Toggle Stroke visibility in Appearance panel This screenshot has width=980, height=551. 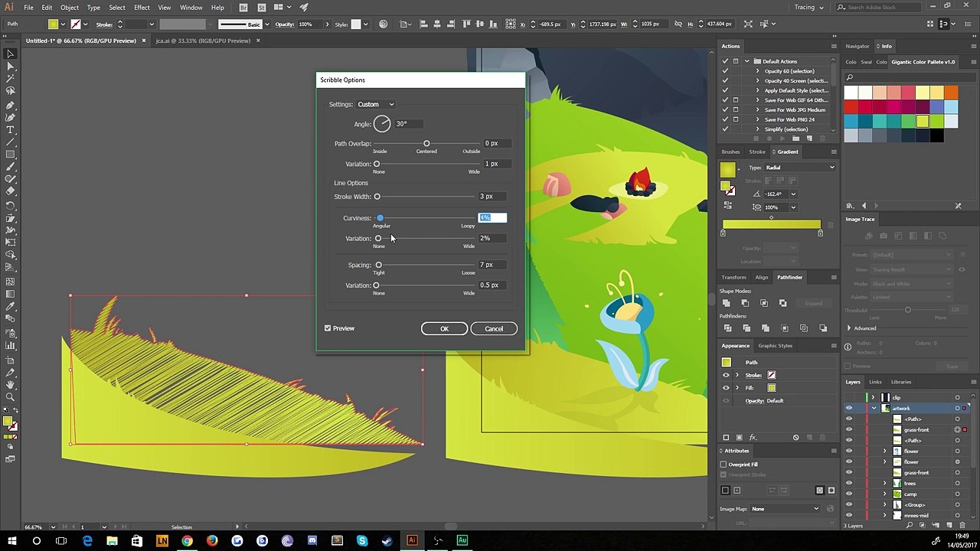tap(726, 375)
